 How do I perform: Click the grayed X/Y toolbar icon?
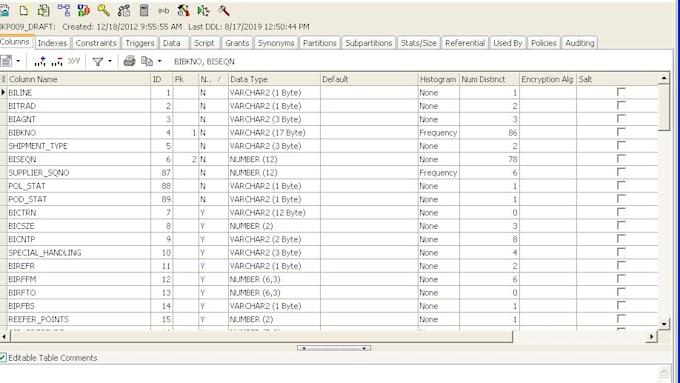(x=74, y=61)
